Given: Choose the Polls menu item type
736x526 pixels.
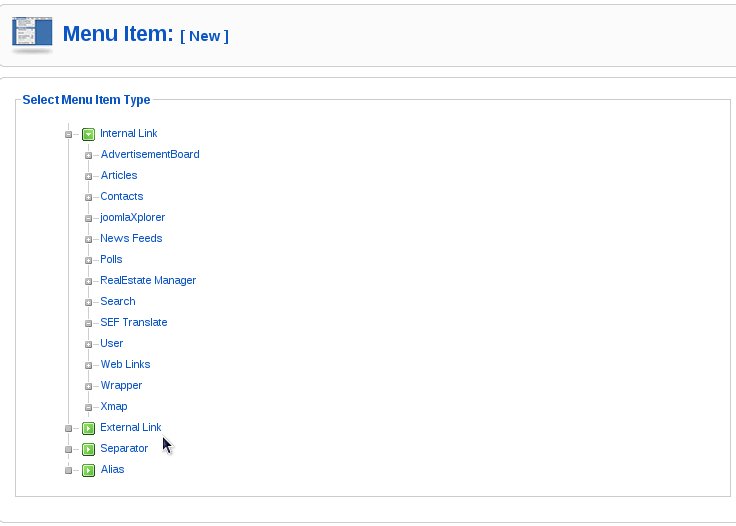Looking at the screenshot, I should [111, 259].
